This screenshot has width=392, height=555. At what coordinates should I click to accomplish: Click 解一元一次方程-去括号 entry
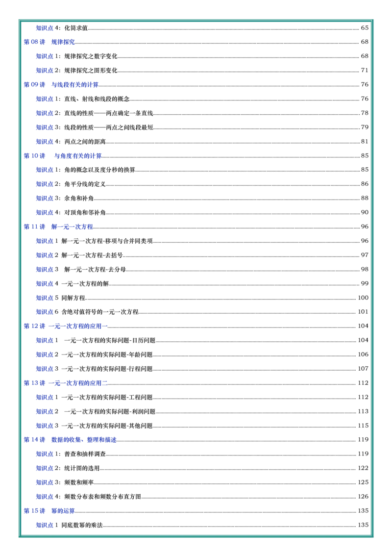(x=202, y=255)
